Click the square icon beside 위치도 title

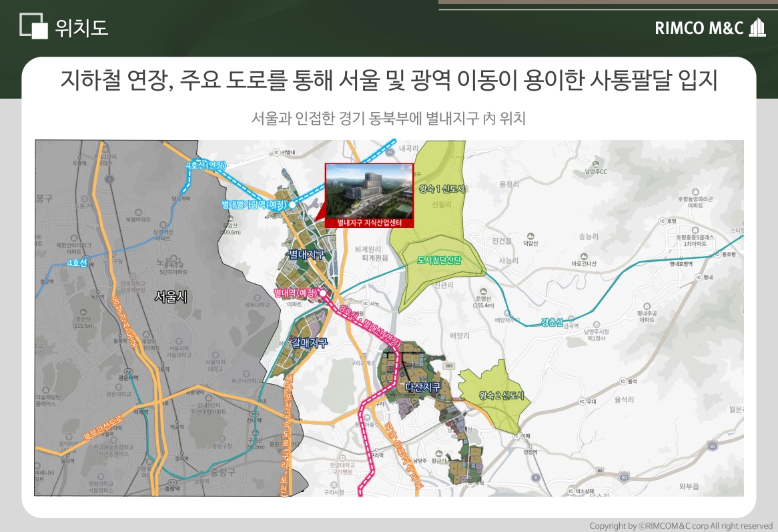(33, 27)
